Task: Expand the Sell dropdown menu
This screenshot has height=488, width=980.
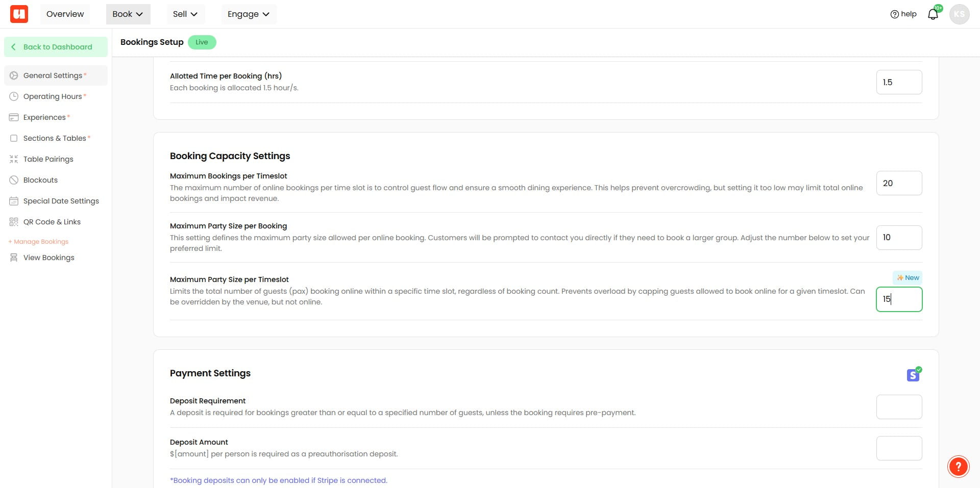Action: coord(185,14)
